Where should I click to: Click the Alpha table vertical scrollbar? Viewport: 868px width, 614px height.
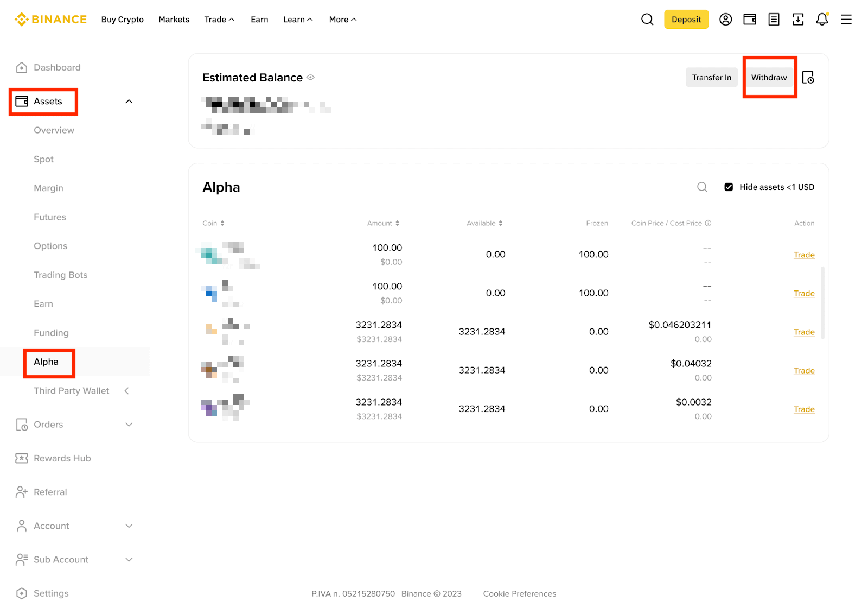click(x=823, y=302)
